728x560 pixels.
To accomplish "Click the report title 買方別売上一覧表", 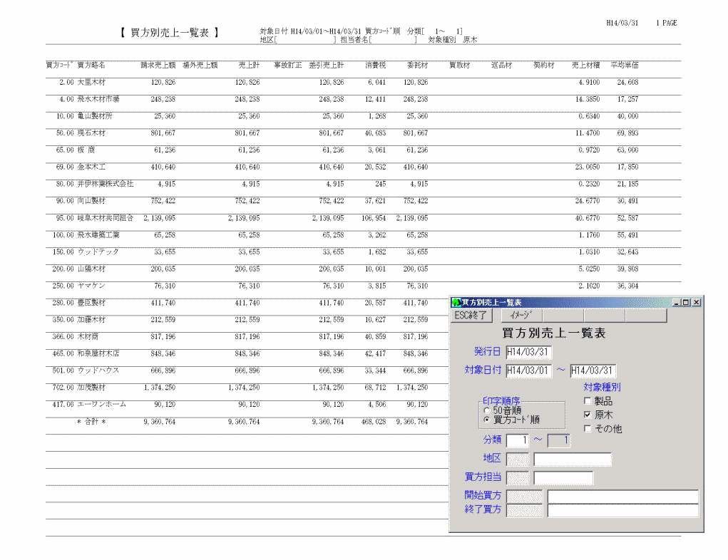I will [170, 33].
